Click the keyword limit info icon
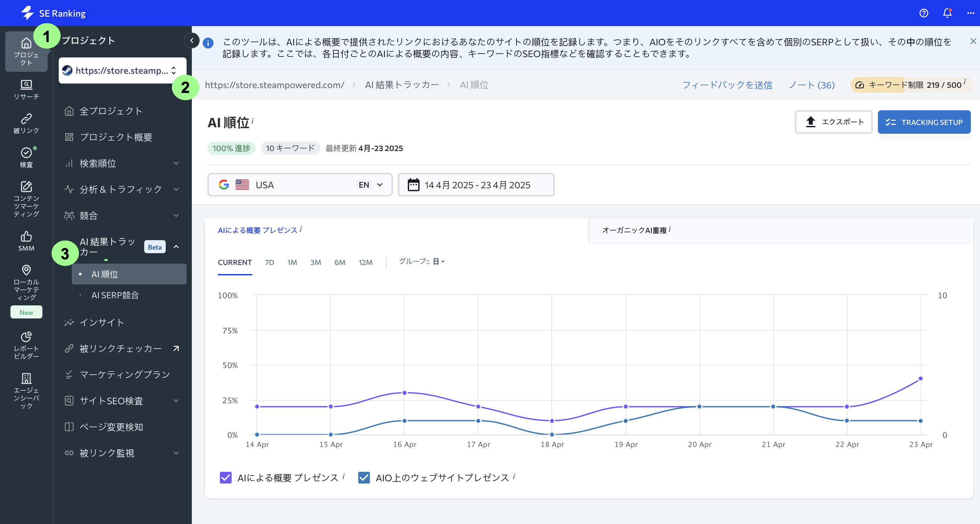This screenshot has height=524, width=980. (964, 82)
